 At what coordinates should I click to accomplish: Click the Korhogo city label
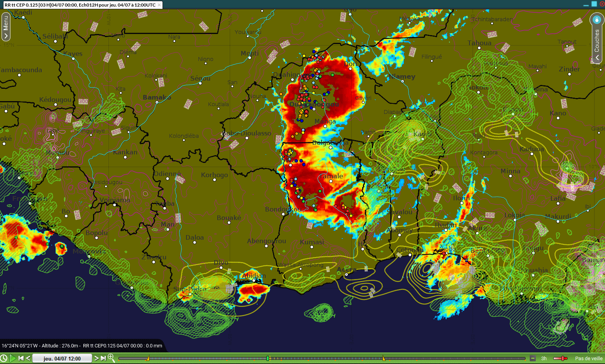214,175
